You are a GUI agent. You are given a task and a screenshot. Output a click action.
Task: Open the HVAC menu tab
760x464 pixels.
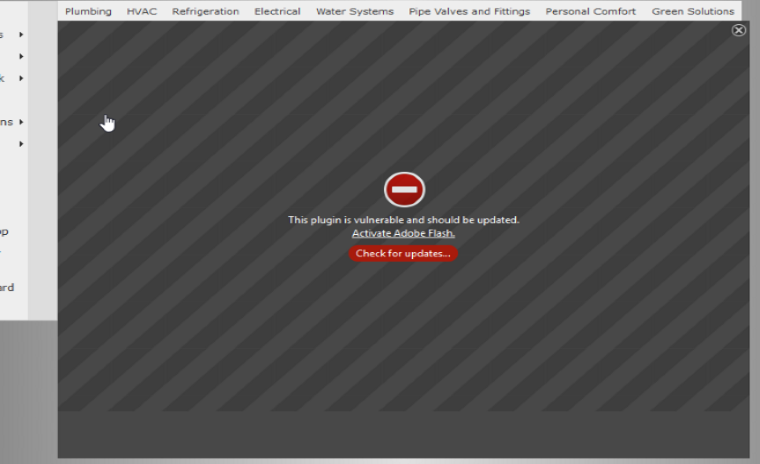click(142, 11)
